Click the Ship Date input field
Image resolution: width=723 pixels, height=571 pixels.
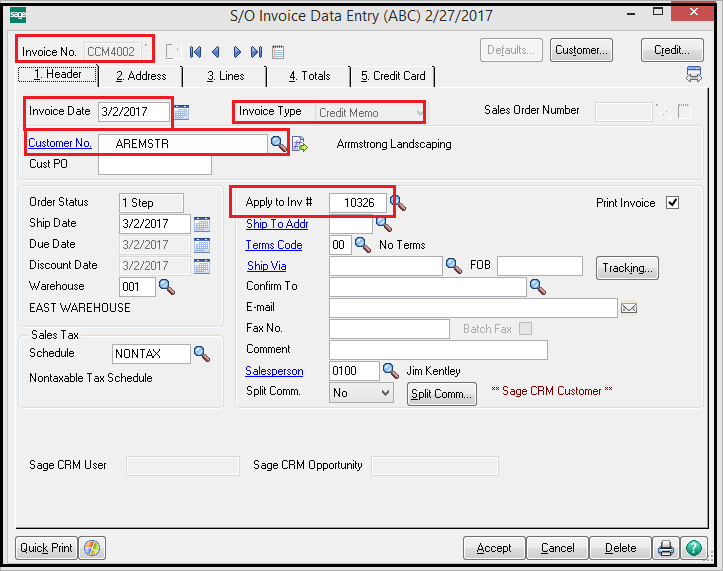coord(154,224)
